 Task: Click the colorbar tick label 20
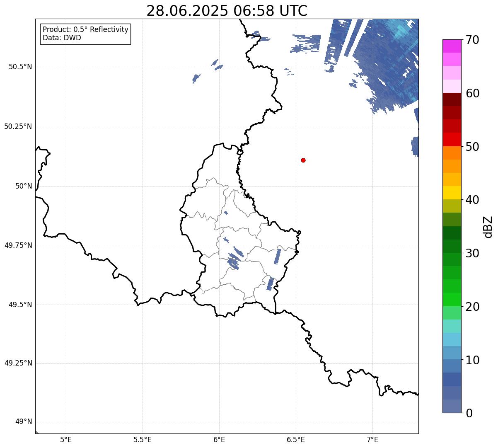[472, 307]
